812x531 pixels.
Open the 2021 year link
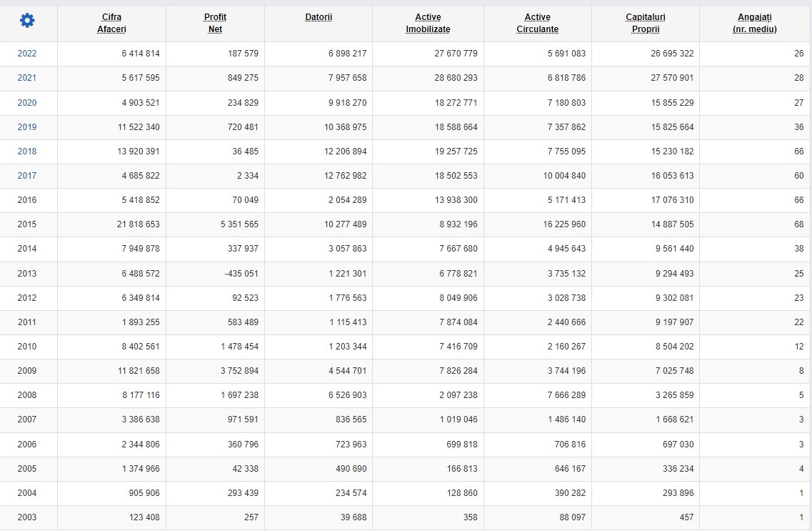tap(27, 78)
